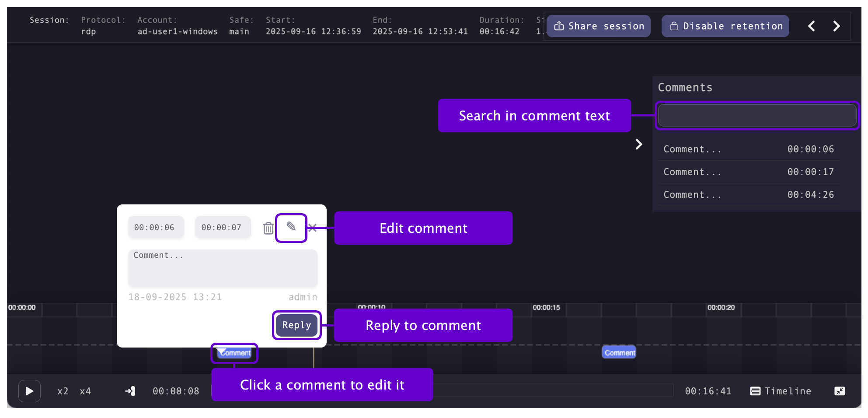The width and height of the screenshot is (868, 418).
Task: Close the comment popup
Action: 313,228
